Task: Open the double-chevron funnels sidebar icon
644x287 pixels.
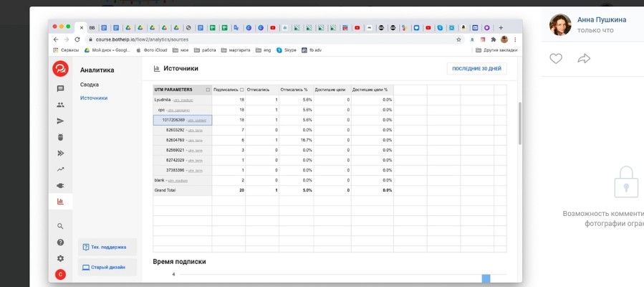Action: pyautogui.click(x=60, y=153)
